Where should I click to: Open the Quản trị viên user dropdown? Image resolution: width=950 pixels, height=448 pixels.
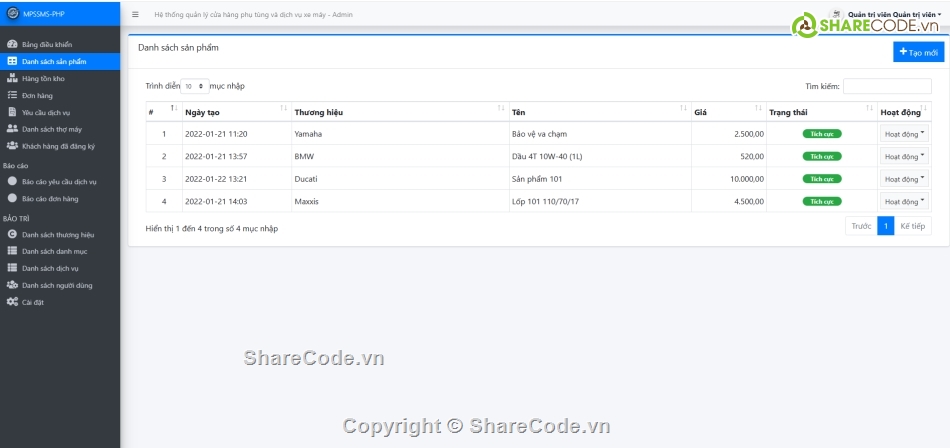tap(895, 15)
